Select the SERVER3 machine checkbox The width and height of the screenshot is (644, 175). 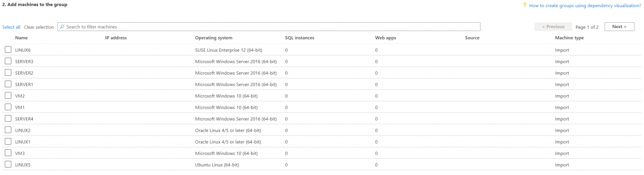pos(8,61)
